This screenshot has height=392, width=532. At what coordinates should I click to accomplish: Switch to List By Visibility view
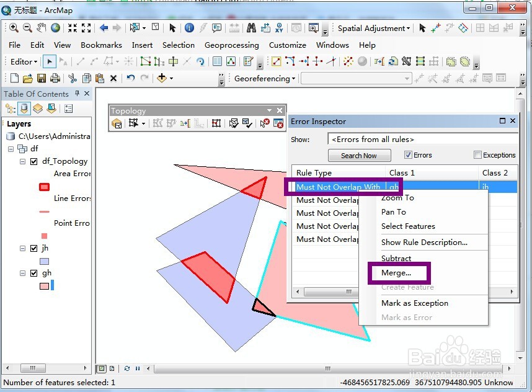[38, 109]
